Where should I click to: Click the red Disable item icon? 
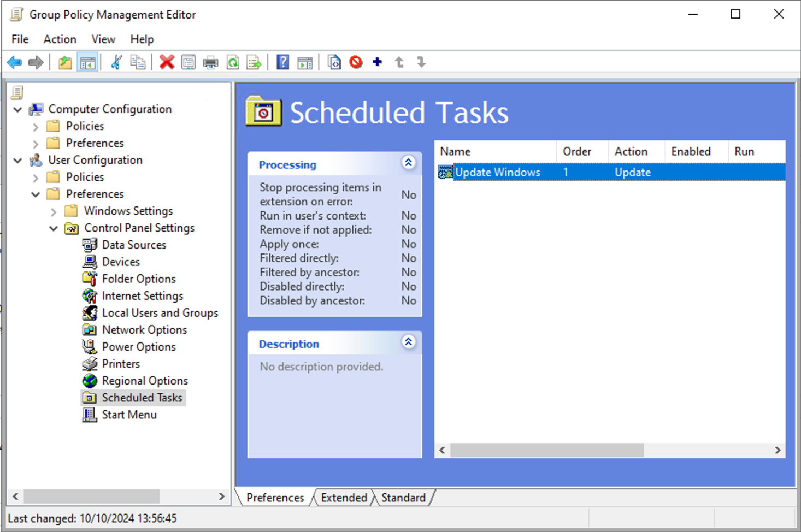click(356, 62)
